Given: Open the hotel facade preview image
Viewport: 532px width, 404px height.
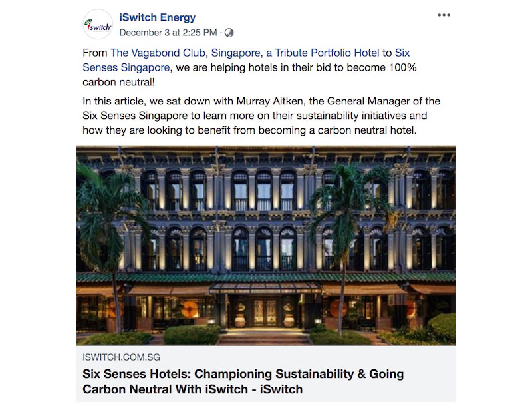Looking at the screenshot, I should click(266, 246).
